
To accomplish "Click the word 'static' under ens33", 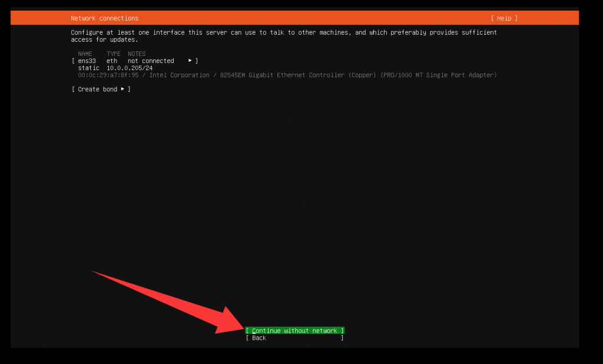I will [x=88, y=68].
